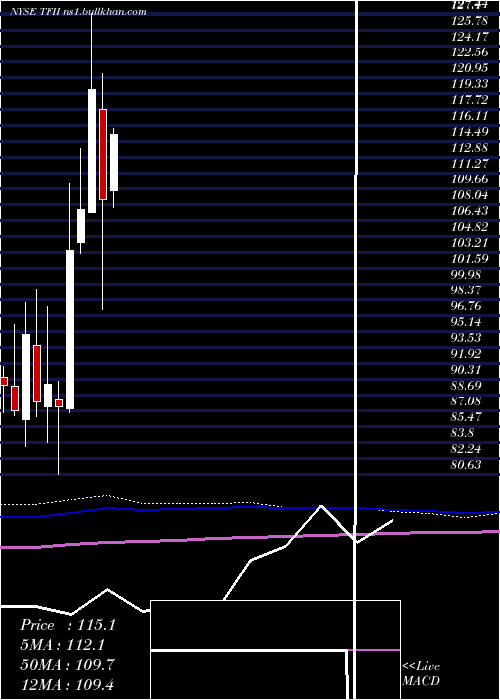The image size is (500, 700).
Task: Select the 93.53 price level
Action: pos(467,338)
